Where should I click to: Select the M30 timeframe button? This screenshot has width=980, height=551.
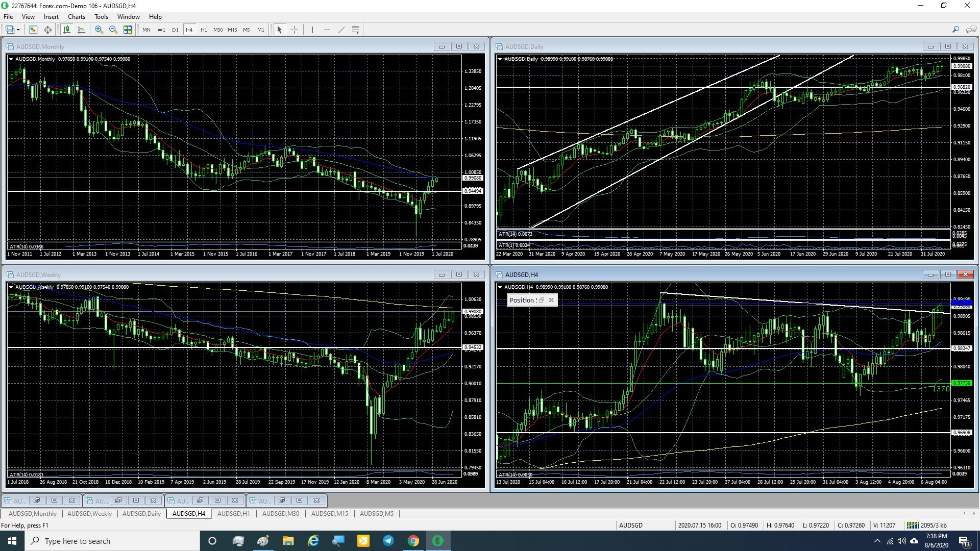pos(218,30)
